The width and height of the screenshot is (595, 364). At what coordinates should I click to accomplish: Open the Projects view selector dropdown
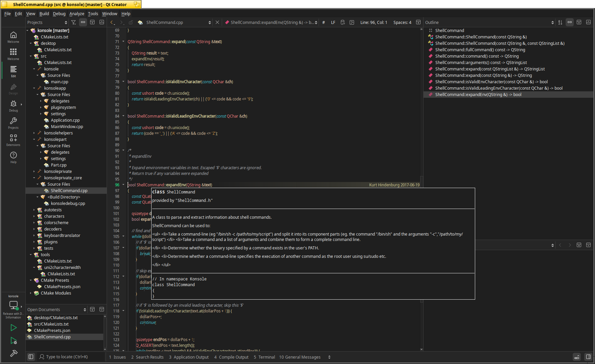(x=47, y=22)
